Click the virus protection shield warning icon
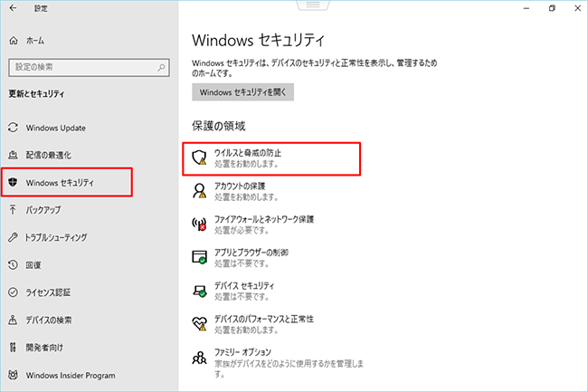This screenshot has width=588, height=392. (200, 158)
